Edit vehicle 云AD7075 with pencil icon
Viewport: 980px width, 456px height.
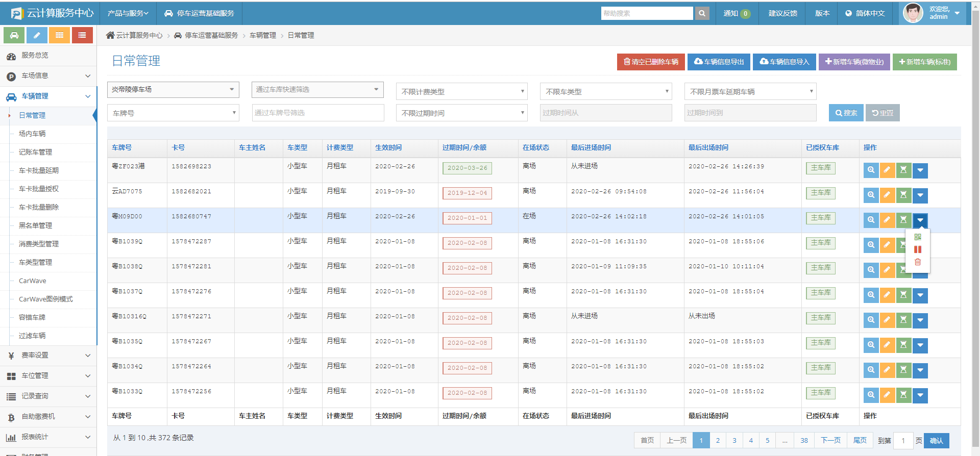point(887,195)
